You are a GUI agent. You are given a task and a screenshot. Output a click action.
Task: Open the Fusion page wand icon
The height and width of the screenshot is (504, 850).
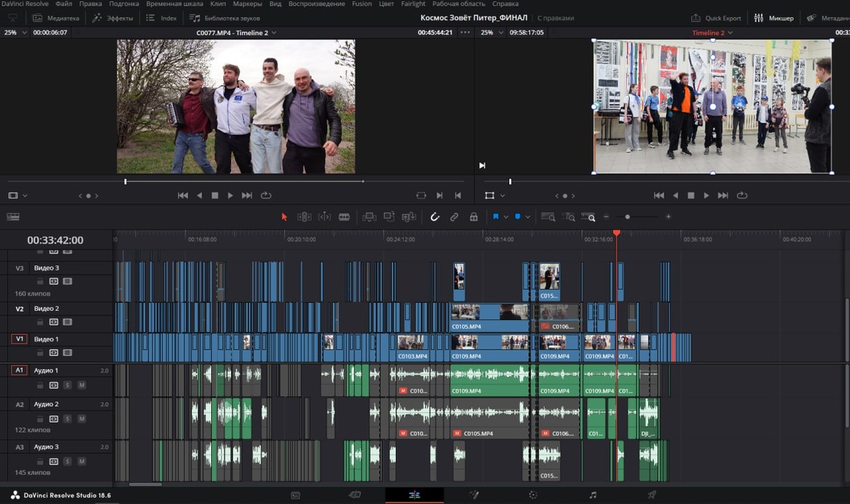point(475,495)
